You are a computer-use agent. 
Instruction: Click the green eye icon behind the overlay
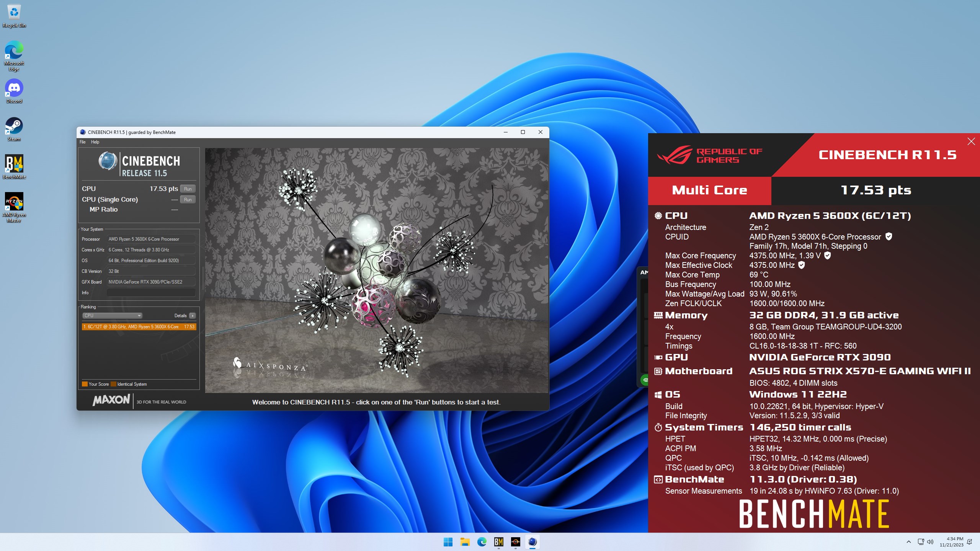[x=645, y=380]
